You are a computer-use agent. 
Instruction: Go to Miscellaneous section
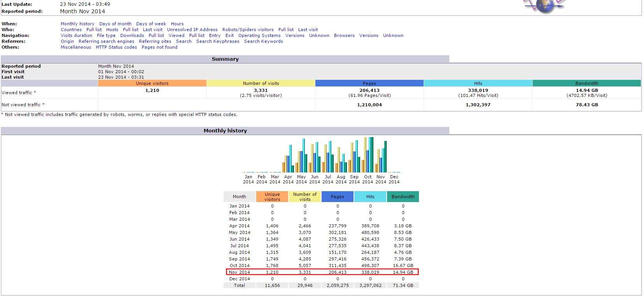click(x=76, y=47)
